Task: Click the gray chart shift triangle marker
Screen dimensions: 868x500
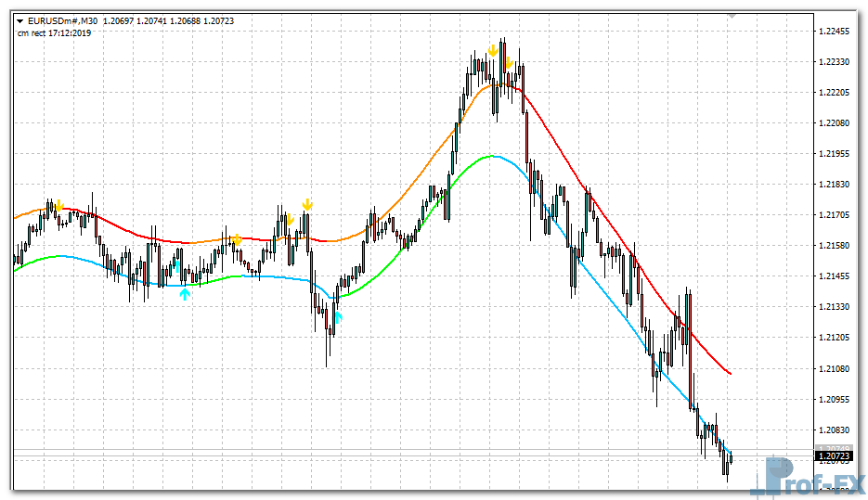Action: click(x=732, y=15)
